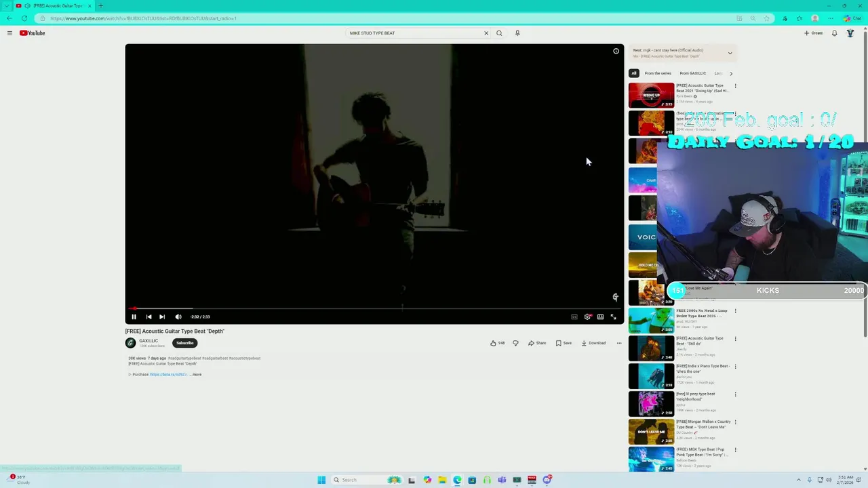Open Rising Up acoustic guitar beat thumbnail
This screenshot has width=868, height=488.
coord(651,96)
